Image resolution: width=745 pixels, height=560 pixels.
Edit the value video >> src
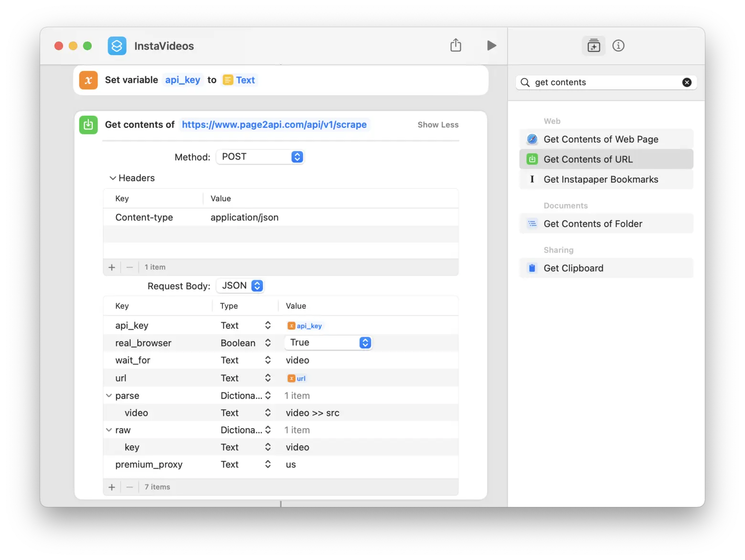pyautogui.click(x=313, y=412)
